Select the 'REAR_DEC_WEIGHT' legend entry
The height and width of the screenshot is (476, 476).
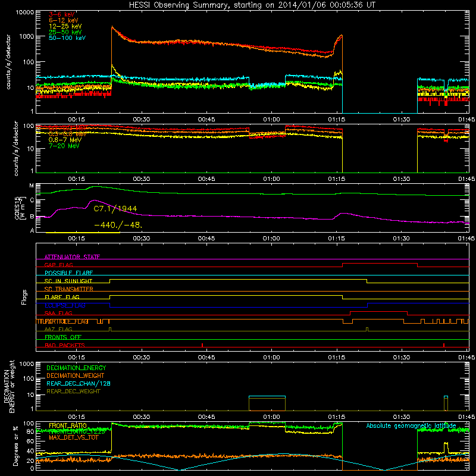[x=73, y=392]
